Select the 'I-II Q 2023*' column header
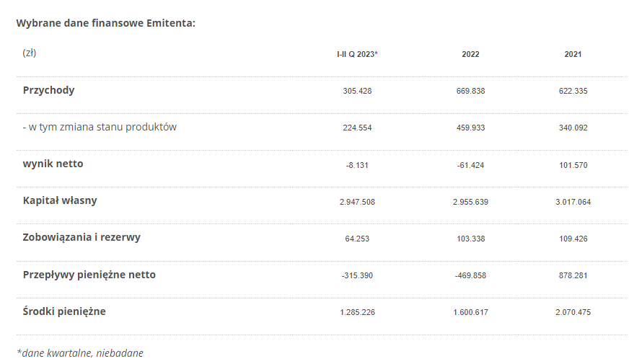Screen dimensions: 629x364 pos(357,54)
